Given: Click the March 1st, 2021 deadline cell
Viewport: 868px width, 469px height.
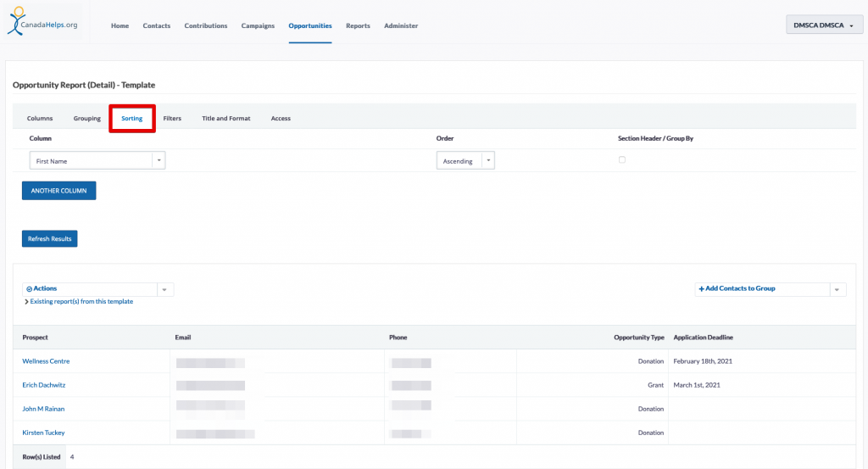Looking at the screenshot, I should tap(697, 385).
